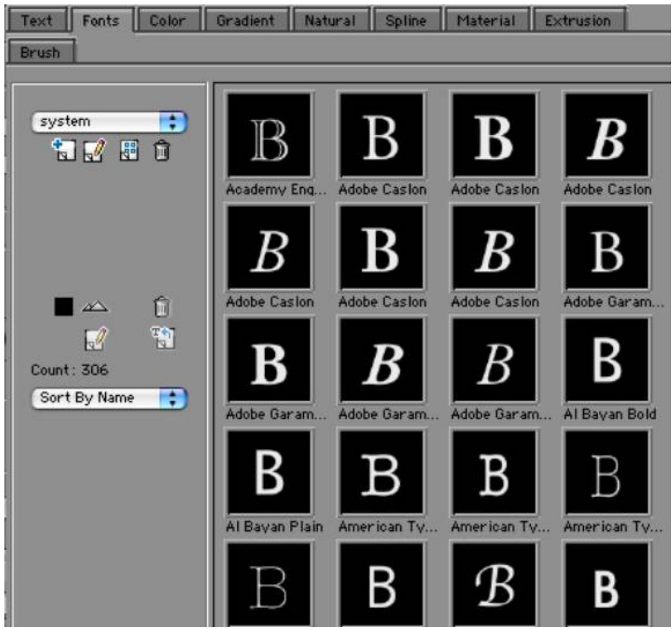672x630 pixels.
Task: Choose the Al Bayan Bold font thumbnail
Action: 606,360
